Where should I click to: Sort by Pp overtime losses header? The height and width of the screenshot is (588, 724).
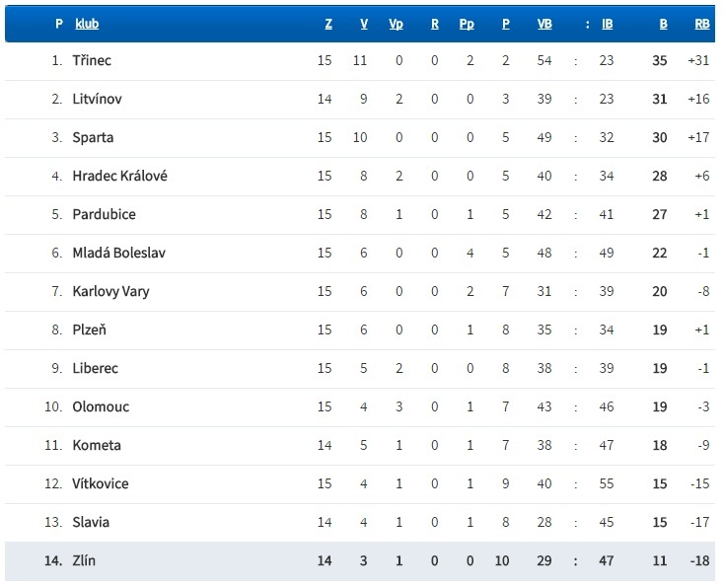coord(467,24)
